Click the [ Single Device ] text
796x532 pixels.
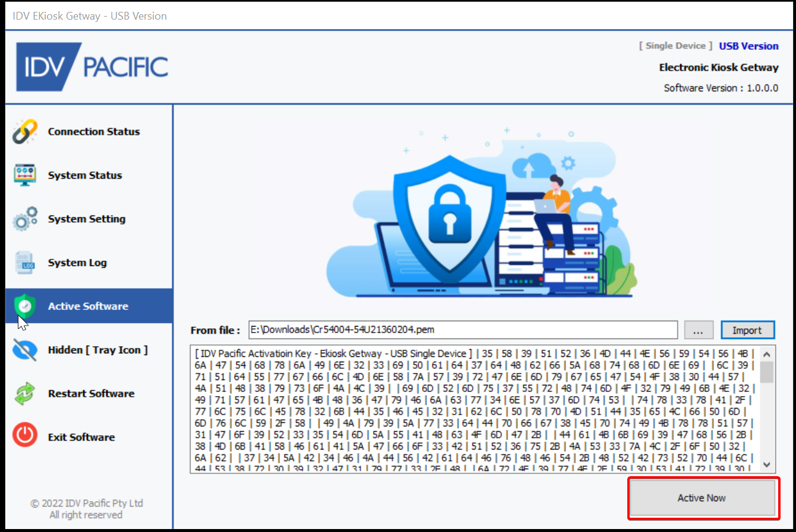click(x=675, y=46)
